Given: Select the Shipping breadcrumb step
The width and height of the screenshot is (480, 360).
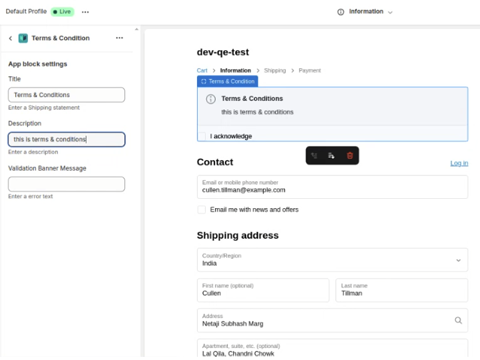Looking at the screenshot, I should pos(275,71).
